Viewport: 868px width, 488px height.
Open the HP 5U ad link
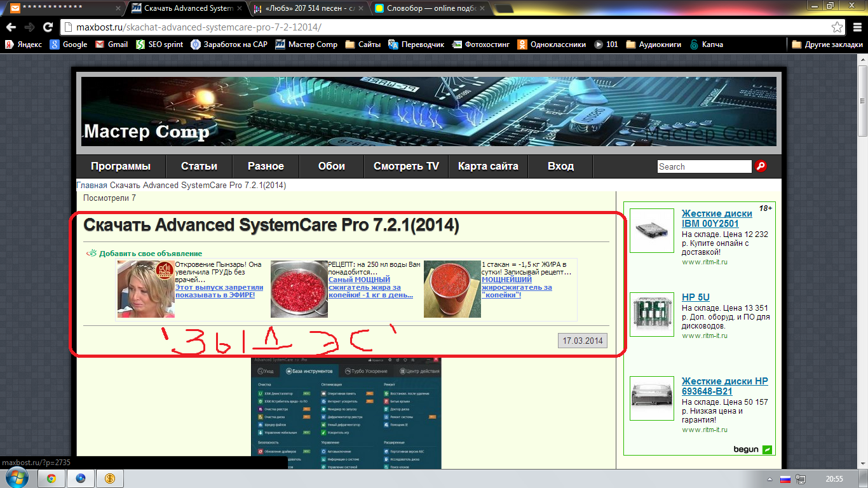pyautogui.click(x=696, y=297)
